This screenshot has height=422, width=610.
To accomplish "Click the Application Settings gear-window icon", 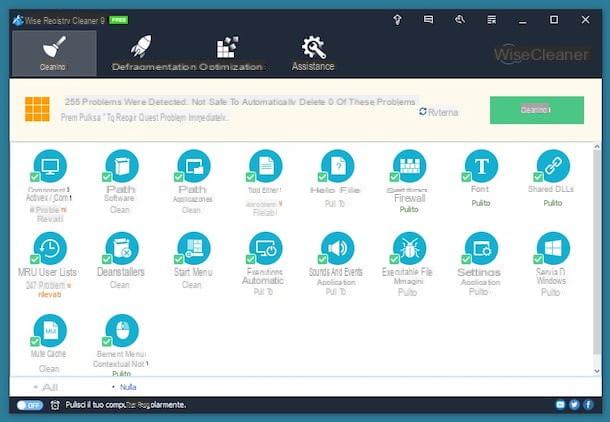I will click(482, 249).
